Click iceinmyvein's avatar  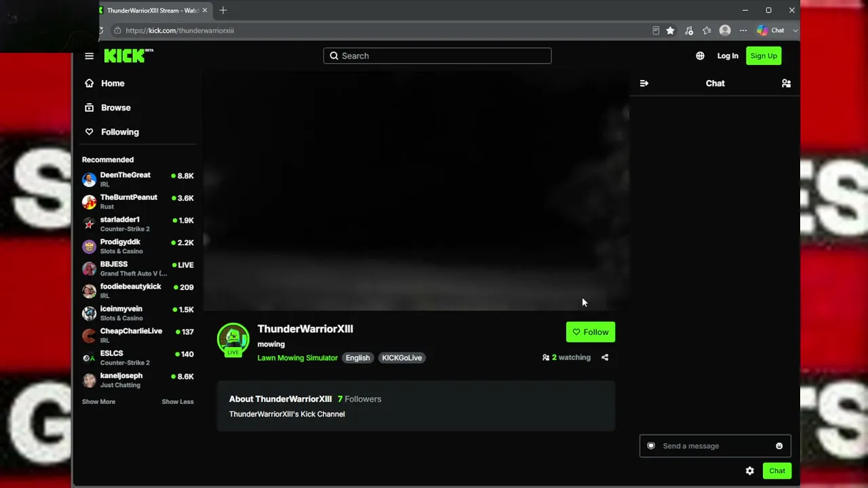point(89,313)
